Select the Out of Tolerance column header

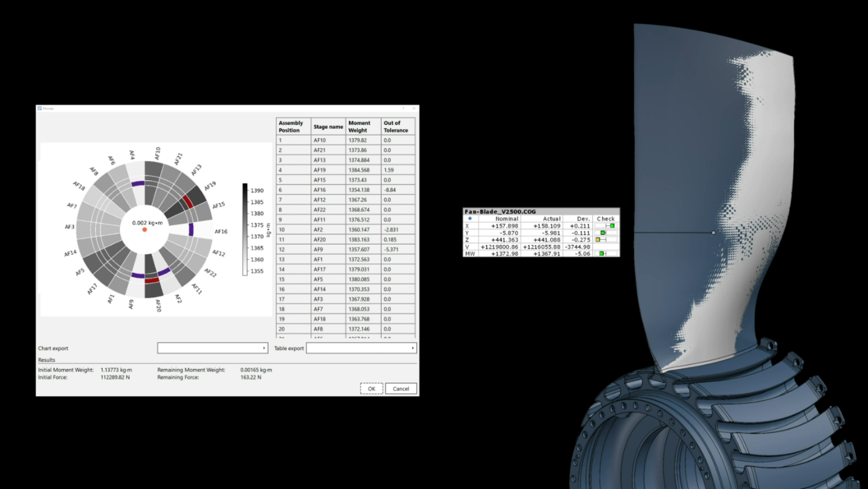397,126
